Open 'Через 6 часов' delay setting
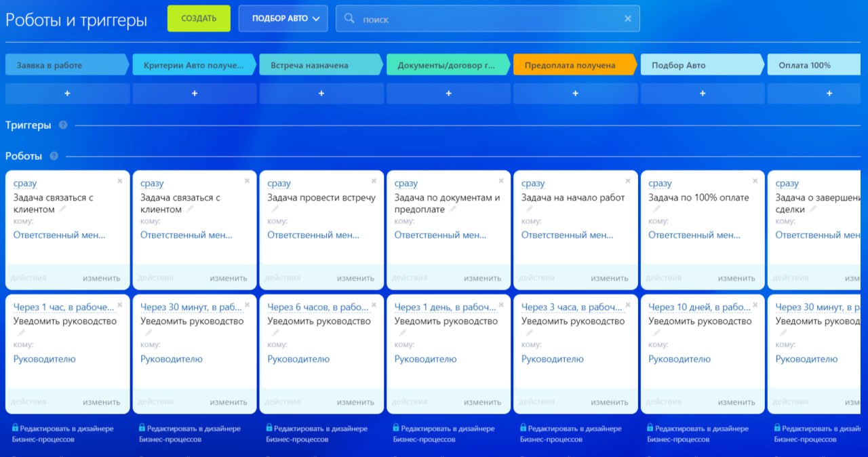Viewport: 868px width, 457px height. [x=316, y=307]
